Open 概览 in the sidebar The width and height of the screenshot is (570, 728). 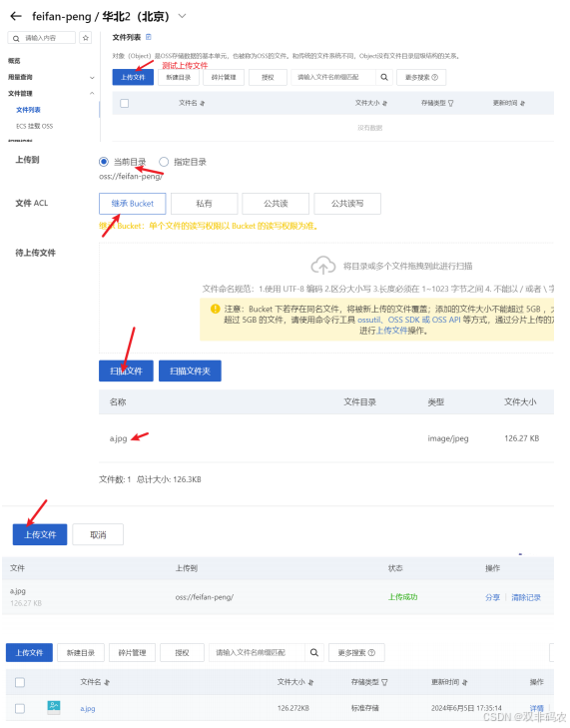[x=14, y=61]
